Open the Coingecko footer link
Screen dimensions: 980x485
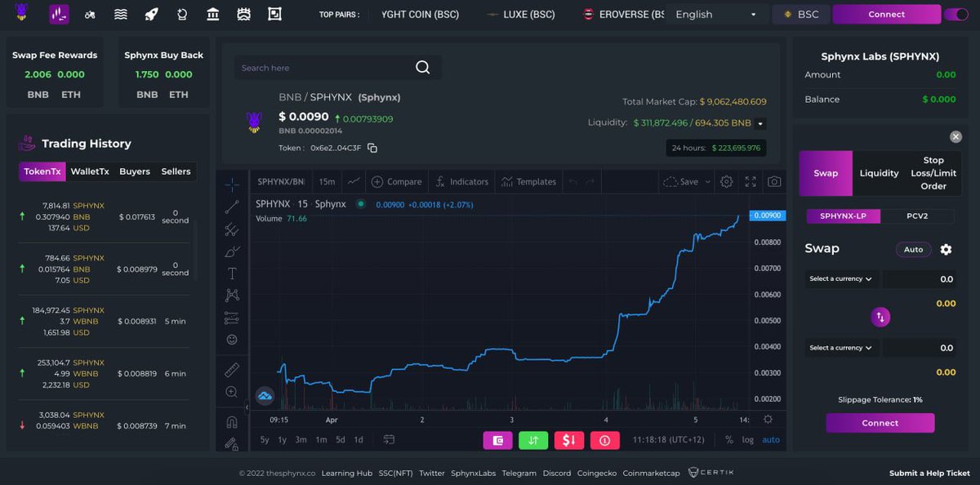pos(596,473)
